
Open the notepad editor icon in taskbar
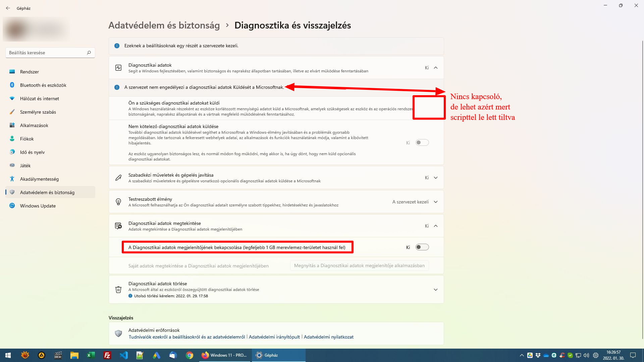point(140,355)
